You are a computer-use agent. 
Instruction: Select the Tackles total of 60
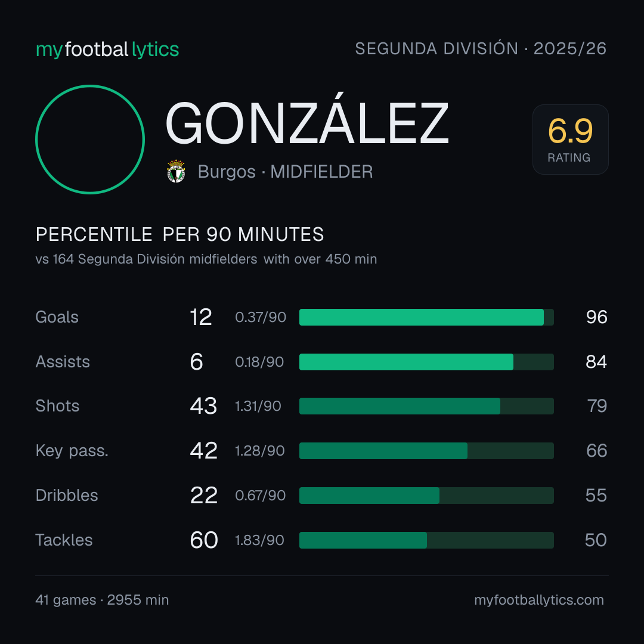coord(204,540)
